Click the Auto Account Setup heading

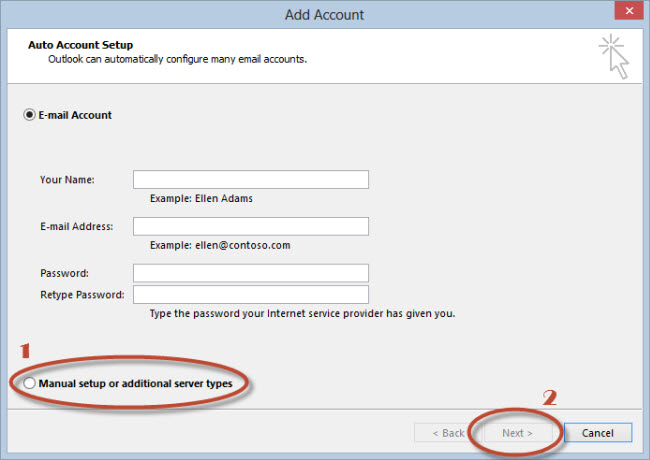[80, 45]
